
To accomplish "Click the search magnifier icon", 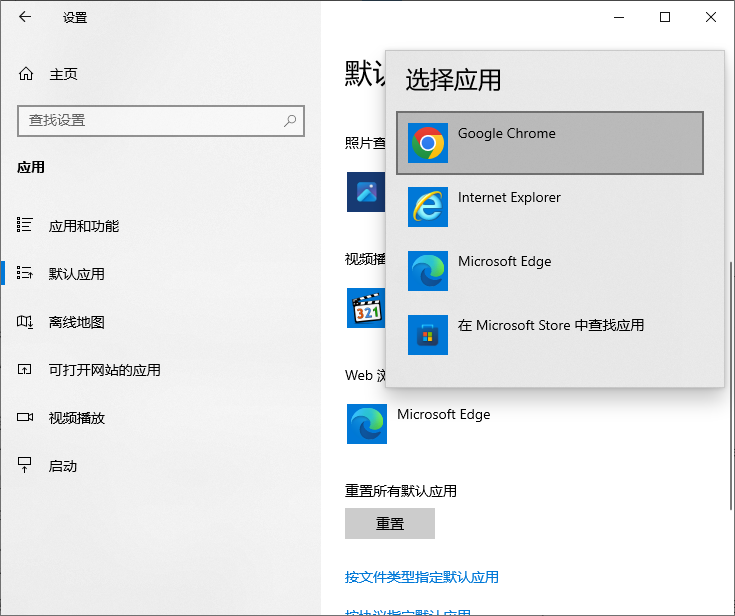I will point(290,121).
